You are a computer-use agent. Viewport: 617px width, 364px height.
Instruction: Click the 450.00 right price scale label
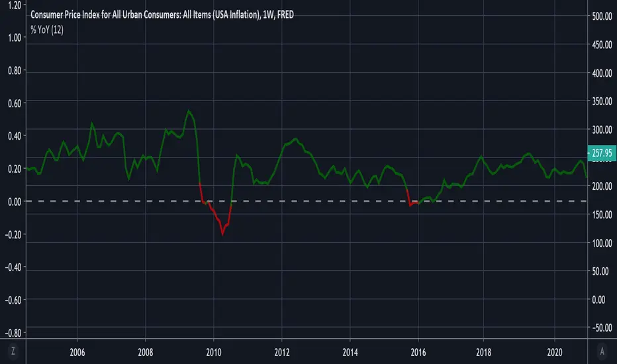click(602, 45)
